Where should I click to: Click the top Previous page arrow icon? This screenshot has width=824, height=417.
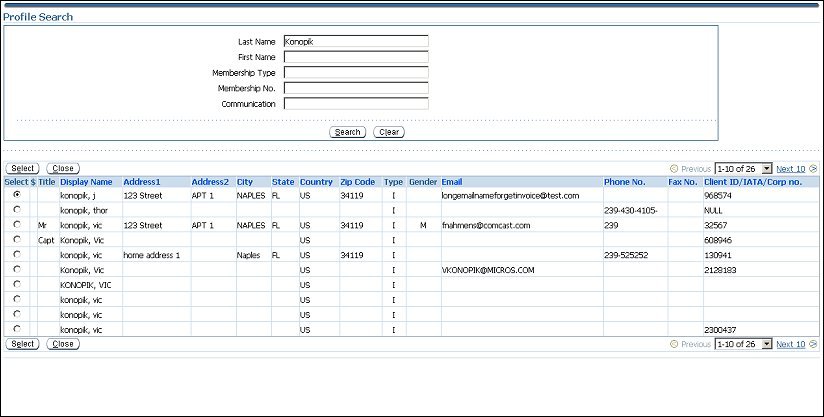[674, 169]
